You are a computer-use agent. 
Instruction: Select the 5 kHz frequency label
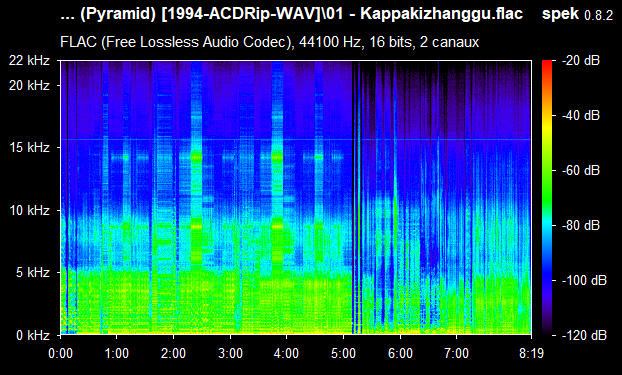point(33,273)
